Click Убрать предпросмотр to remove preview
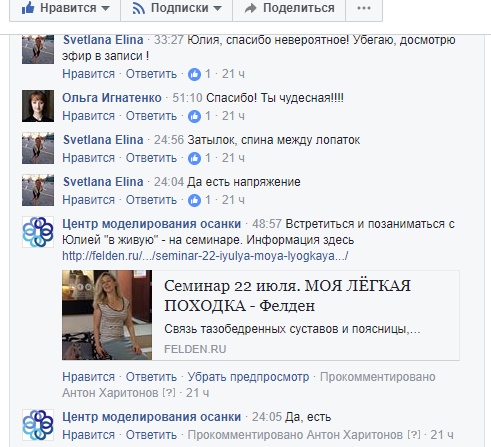The image size is (491, 447). [x=248, y=377]
